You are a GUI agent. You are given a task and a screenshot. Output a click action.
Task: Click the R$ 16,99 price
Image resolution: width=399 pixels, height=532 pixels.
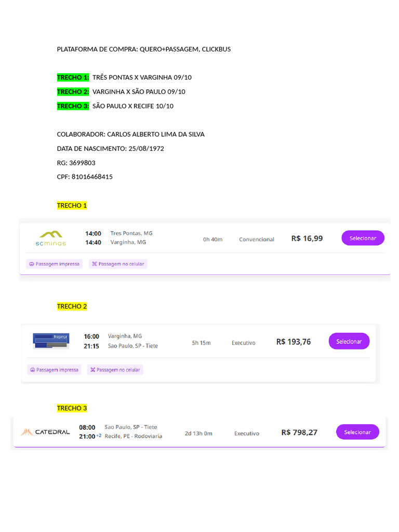307,238
